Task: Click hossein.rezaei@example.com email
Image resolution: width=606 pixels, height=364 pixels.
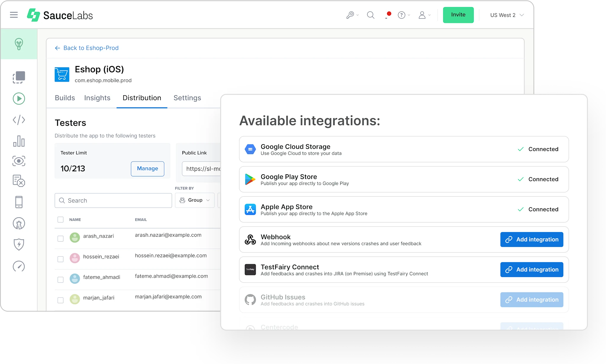Action: (x=171, y=256)
